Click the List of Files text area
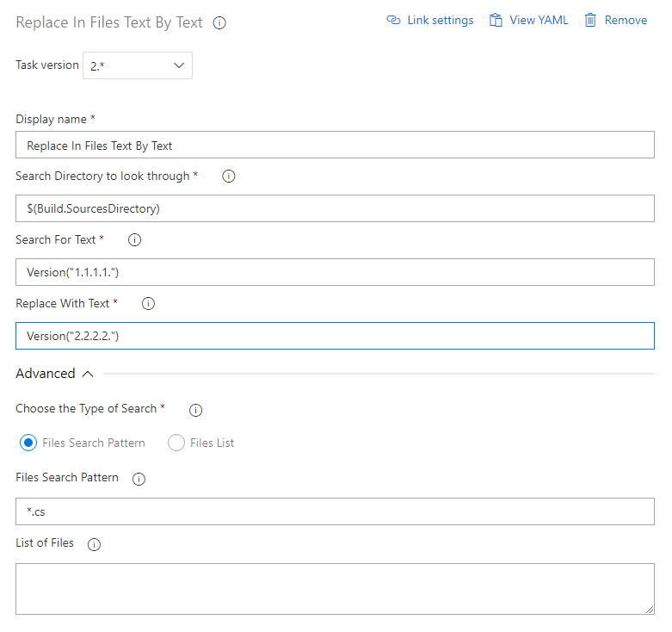The height and width of the screenshot is (632, 672). (336, 589)
